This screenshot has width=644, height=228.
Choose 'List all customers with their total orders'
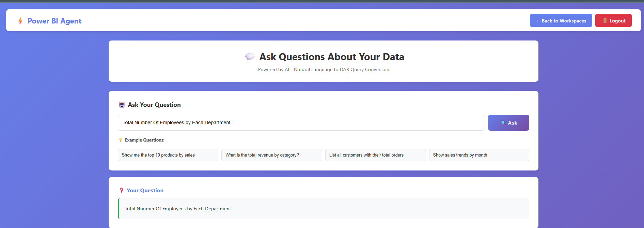375,155
